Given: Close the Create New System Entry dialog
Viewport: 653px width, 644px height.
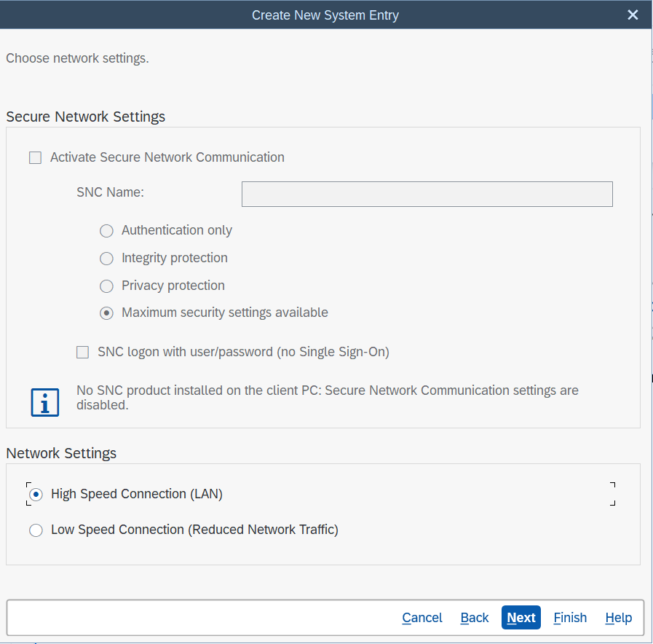Looking at the screenshot, I should point(633,15).
